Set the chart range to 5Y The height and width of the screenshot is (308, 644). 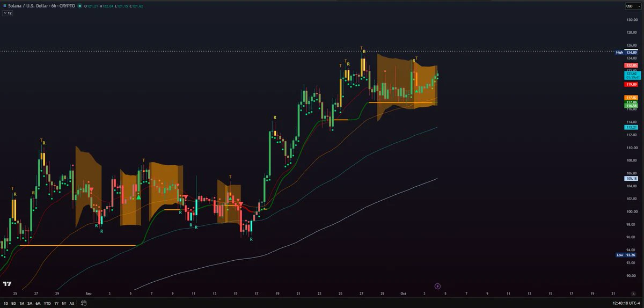point(64,303)
